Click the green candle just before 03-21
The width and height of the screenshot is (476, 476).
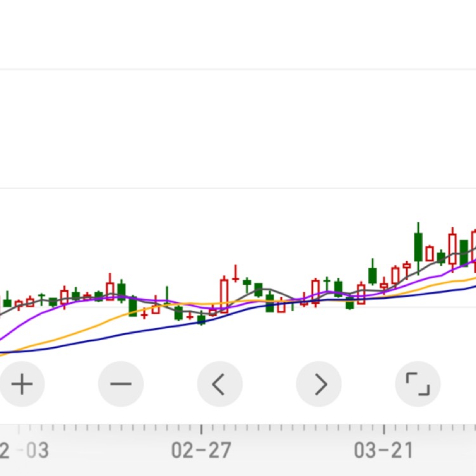[x=373, y=275]
